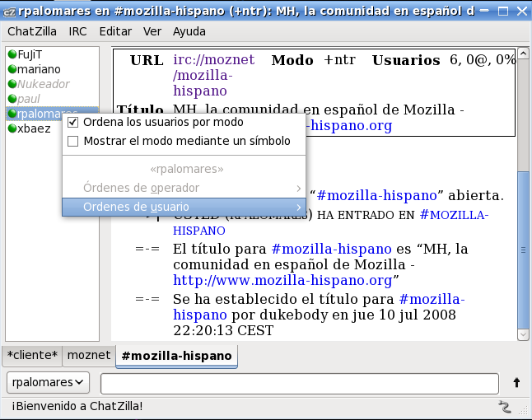
Task: Expand 'Ordenes de usuario' submenu
Action: tap(184, 207)
